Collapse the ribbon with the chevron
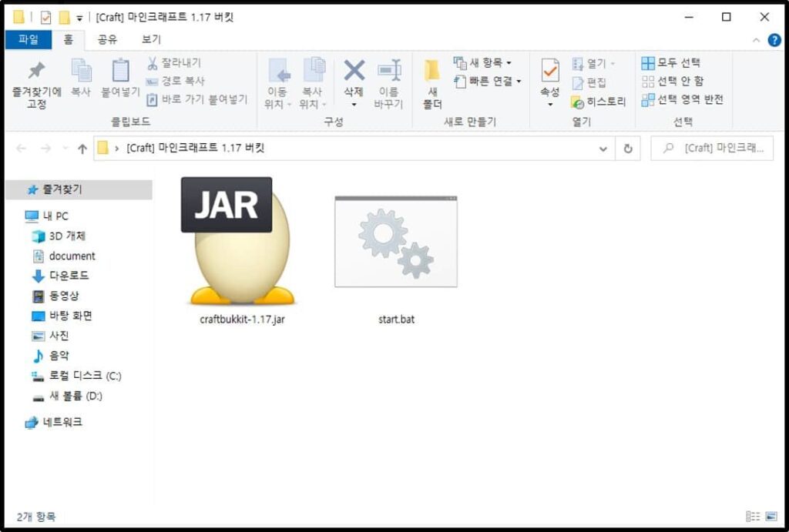Image resolution: width=789 pixels, height=532 pixels. click(756, 40)
